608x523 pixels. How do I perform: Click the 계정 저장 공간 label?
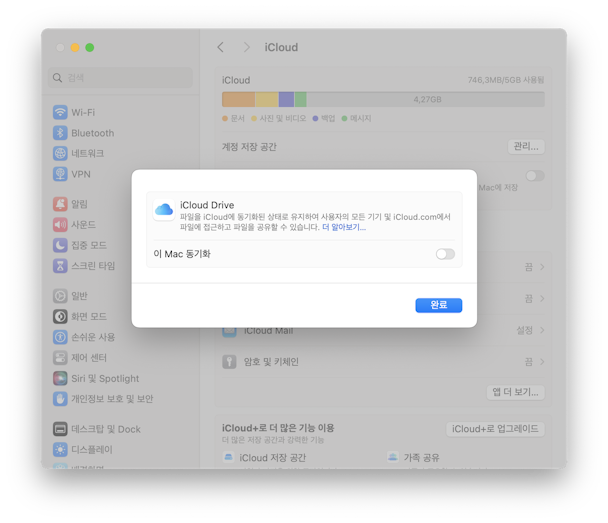249,147
